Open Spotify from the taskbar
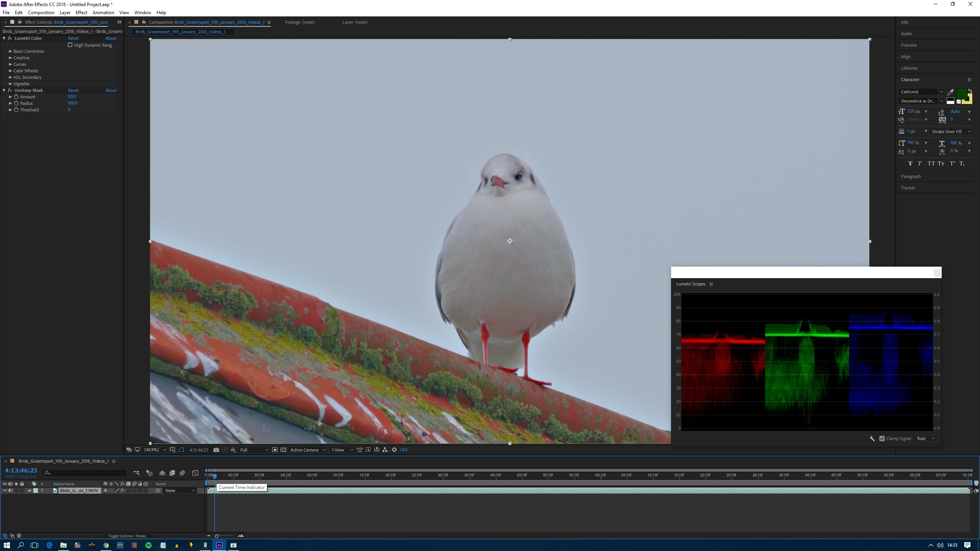Screen dimensions: 980x551 (x=149, y=545)
